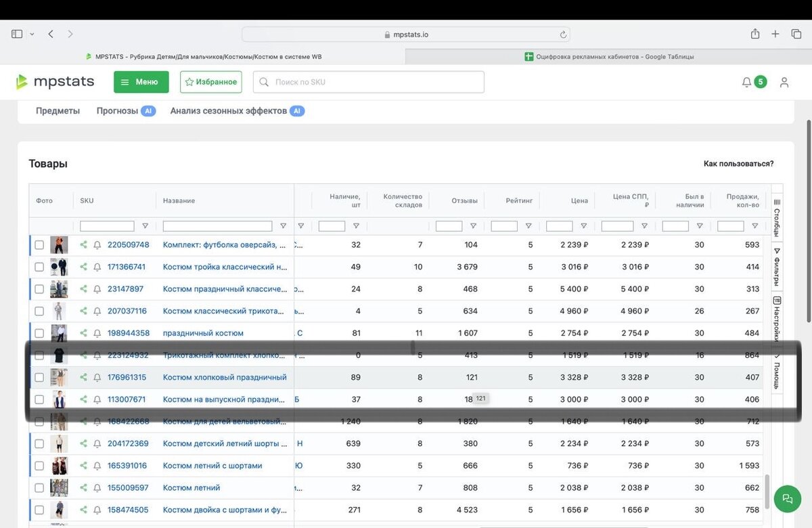
Task: Tick checkbox for SKU 204172369
Action: [x=39, y=443]
